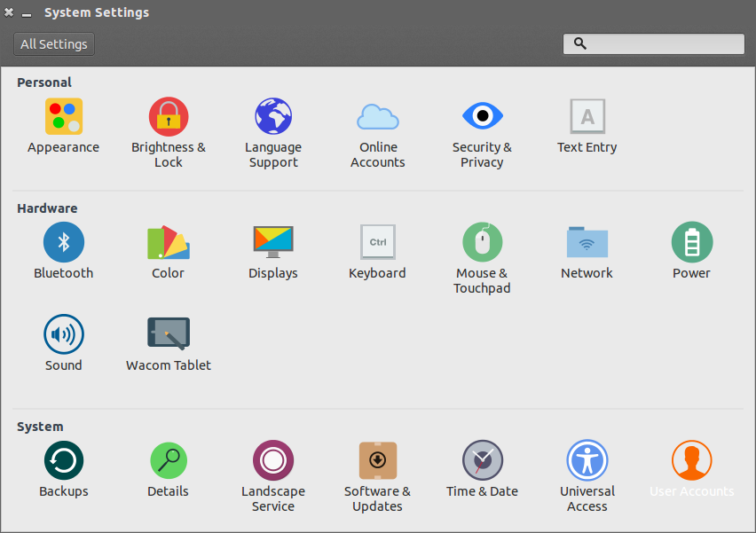The image size is (756, 533).
Task: Click the All Settings button
Action: pos(54,44)
